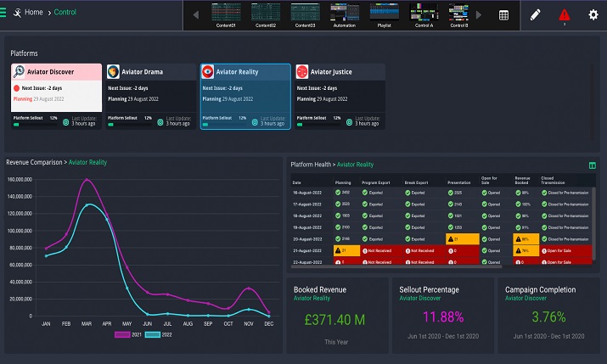The height and width of the screenshot is (364, 607).
Task: Open the red alert warning icon
Action: coord(564,15)
